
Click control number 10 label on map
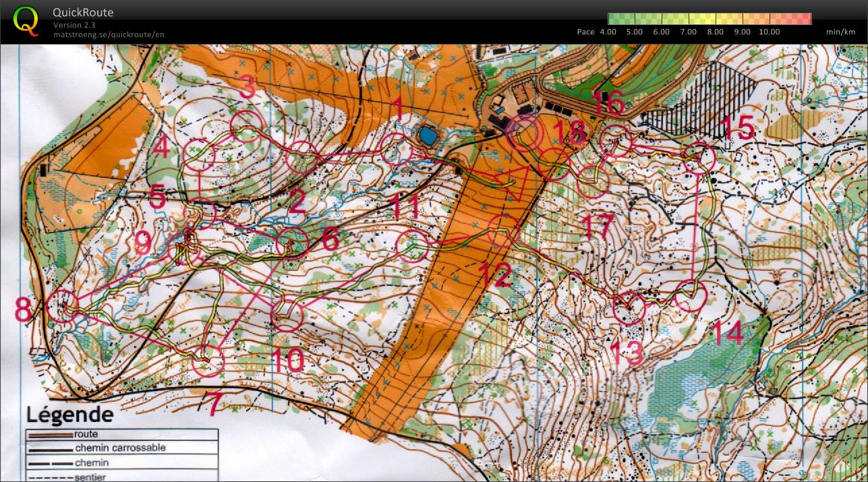pyautogui.click(x=287, y=361)
